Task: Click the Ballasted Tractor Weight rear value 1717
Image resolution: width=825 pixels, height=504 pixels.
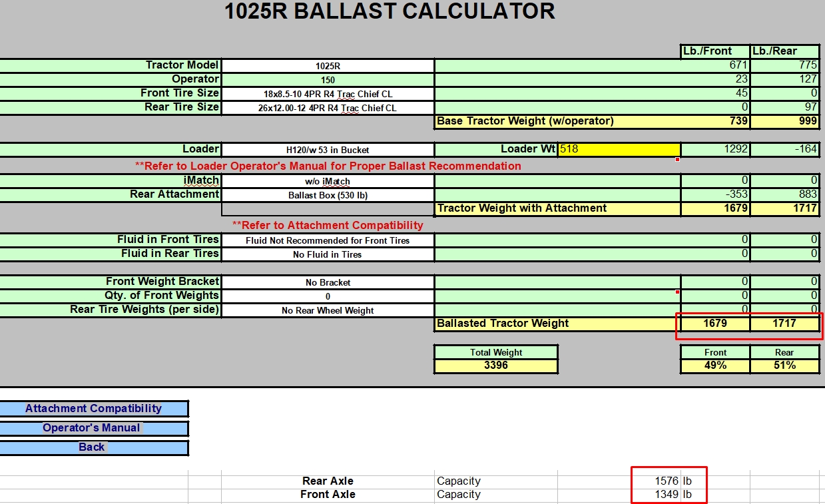Action: 784,324
